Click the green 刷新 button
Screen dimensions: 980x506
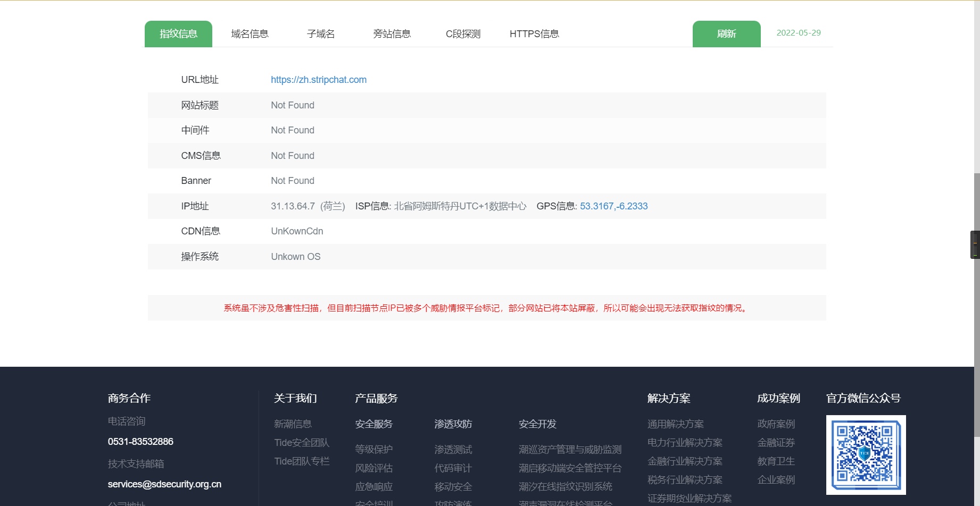coord(726,34)
